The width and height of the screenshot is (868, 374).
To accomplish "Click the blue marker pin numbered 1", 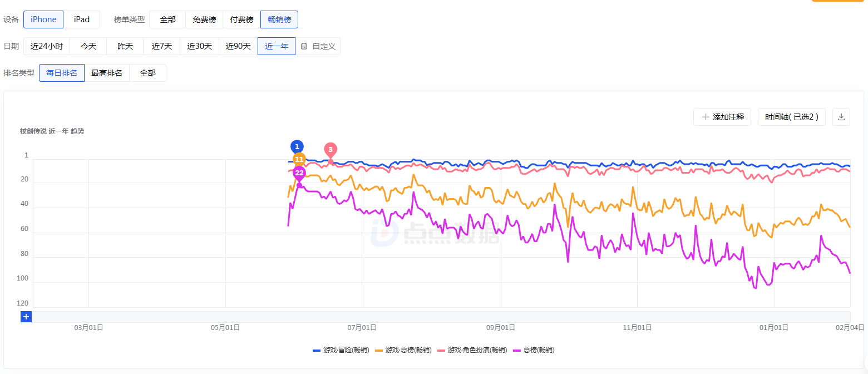I will point(297,147).
